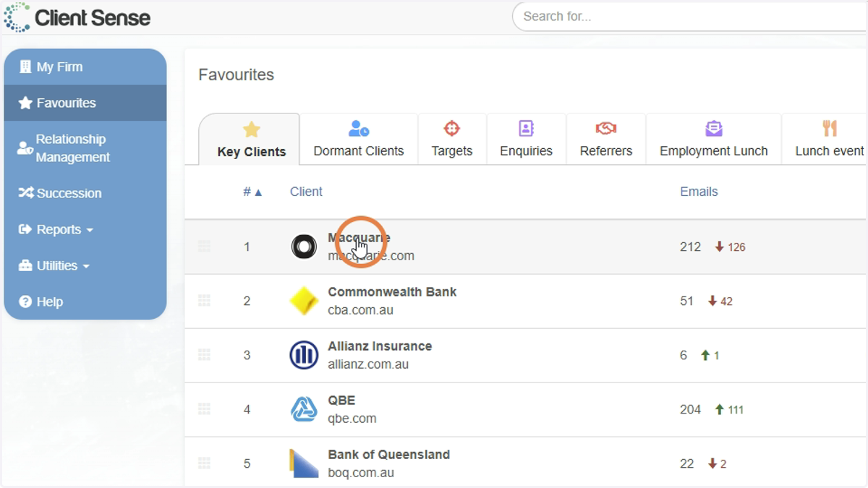
Task: Click the Client Sense logo
Action: pos(77,17)
